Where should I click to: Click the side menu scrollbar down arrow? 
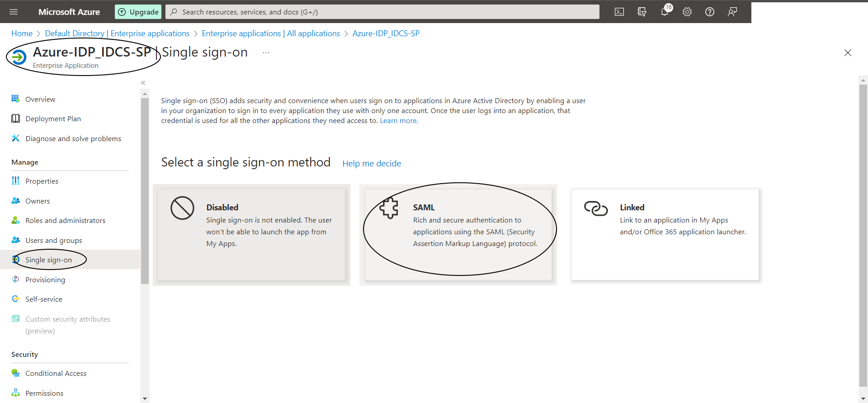(x=145, y=398)
